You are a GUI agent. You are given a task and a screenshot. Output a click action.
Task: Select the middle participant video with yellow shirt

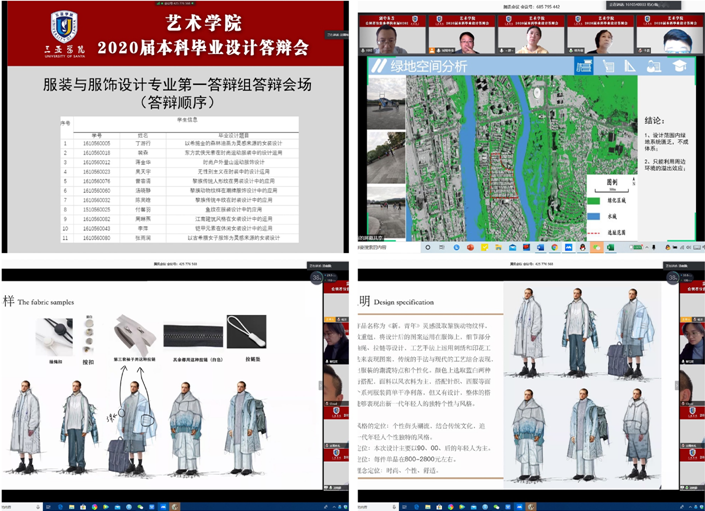533,36
